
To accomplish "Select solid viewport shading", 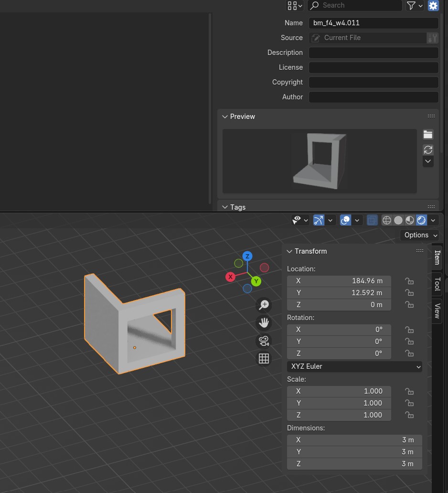I will point(398,220).
